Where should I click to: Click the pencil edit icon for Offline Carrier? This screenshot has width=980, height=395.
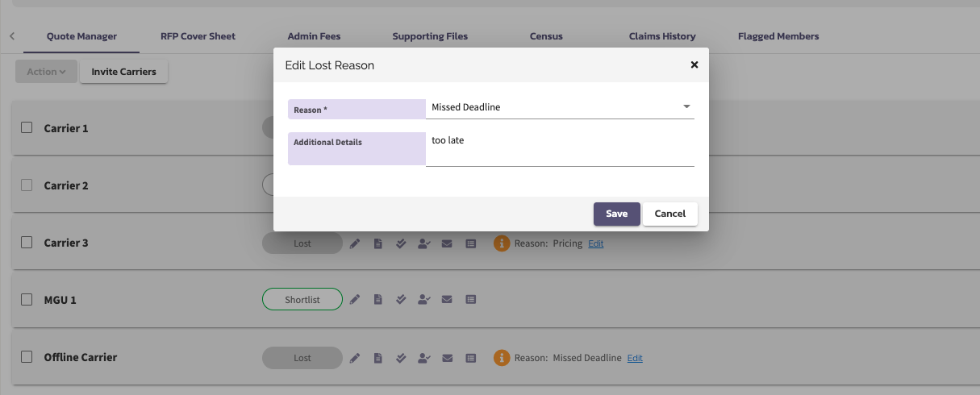(x=355, y=357)
